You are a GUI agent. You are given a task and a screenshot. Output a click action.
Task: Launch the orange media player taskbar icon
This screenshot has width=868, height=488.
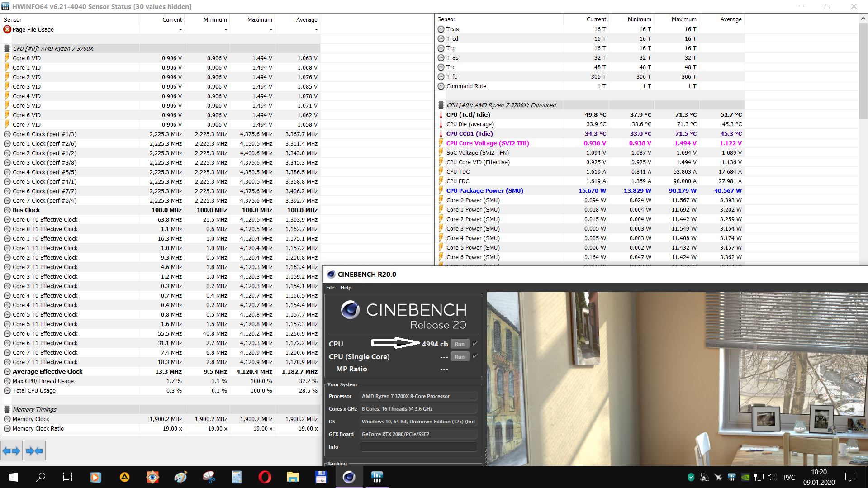[95, 477]
